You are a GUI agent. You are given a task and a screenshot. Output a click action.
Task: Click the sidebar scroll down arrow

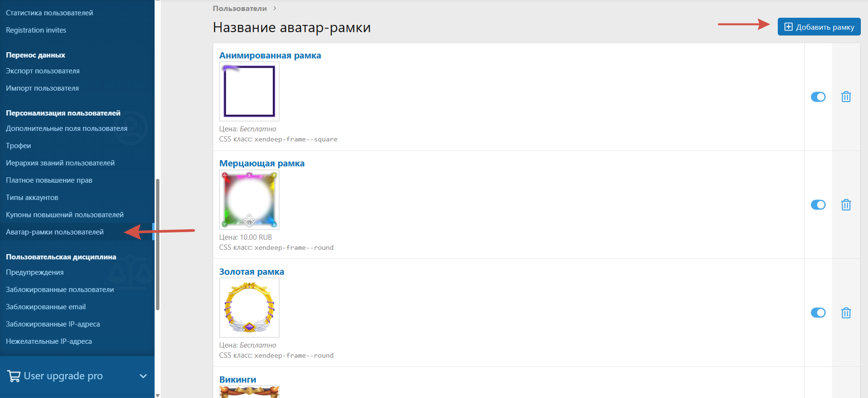click(157, 395)
